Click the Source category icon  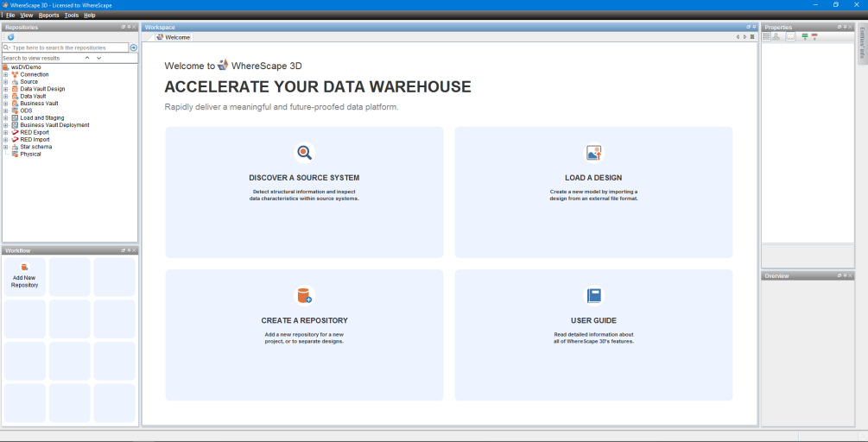pyautogui.click(x=15, y=82)
